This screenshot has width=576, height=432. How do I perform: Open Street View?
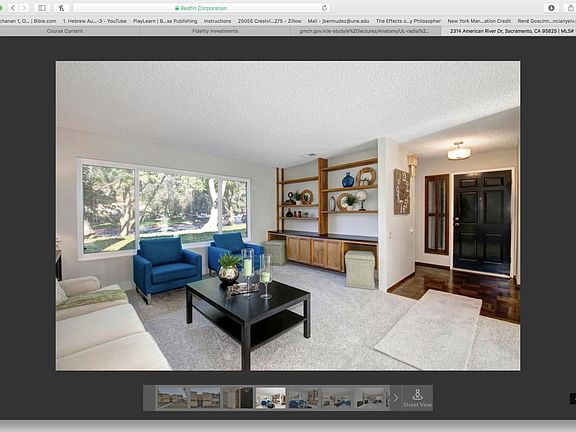point(418,398)
